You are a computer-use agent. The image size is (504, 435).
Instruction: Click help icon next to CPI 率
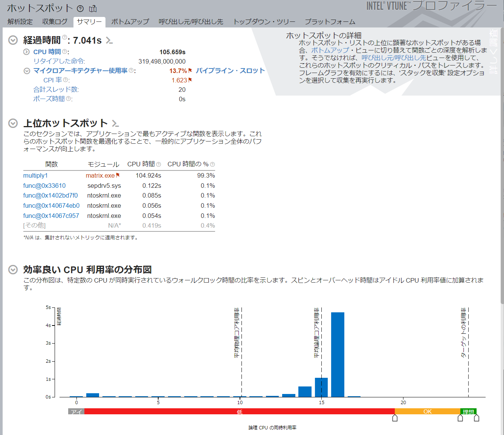(x=66, y=80)
